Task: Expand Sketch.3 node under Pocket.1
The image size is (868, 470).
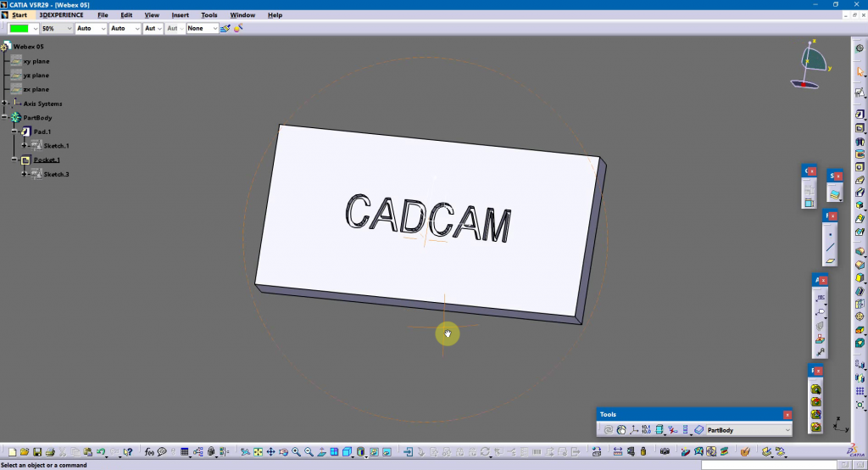Action: (x=25, y=174)
